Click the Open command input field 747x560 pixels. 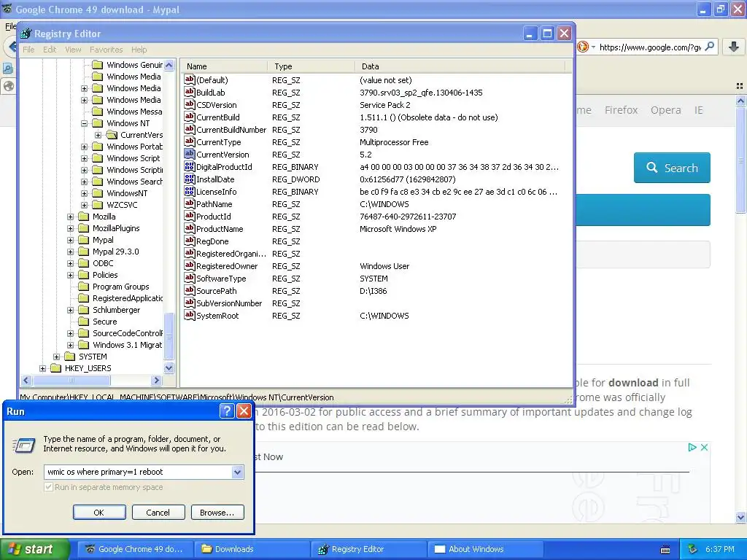point(138,472)
